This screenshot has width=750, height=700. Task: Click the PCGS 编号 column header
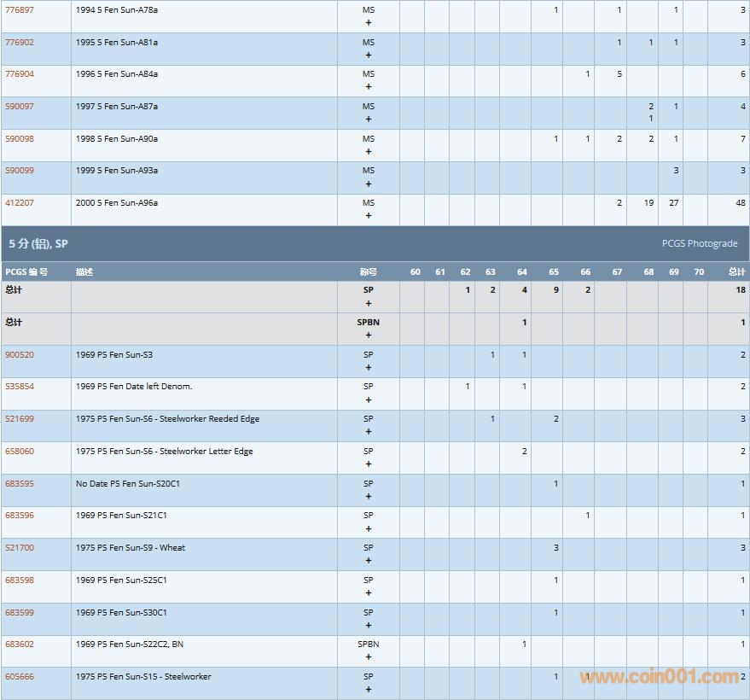26,271
